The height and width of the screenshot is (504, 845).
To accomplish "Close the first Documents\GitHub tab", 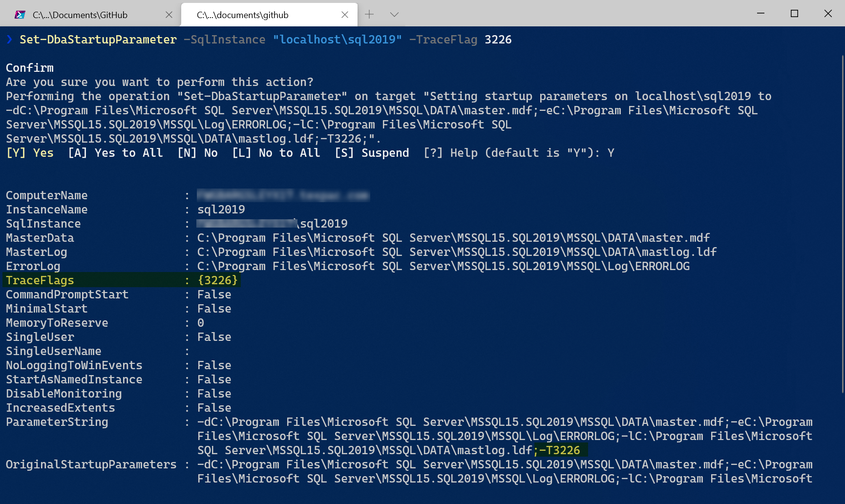I will click(x=169, y=15).
